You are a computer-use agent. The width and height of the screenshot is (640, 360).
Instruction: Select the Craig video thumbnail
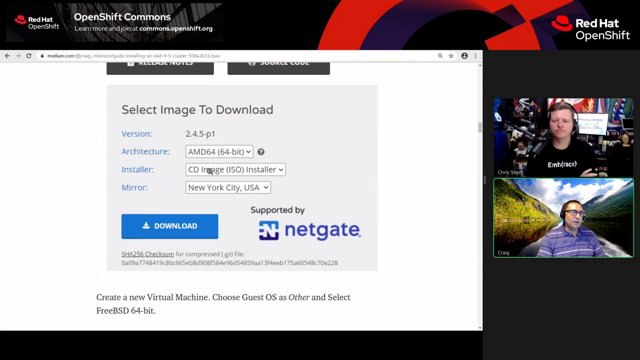(x=564, y=218)
